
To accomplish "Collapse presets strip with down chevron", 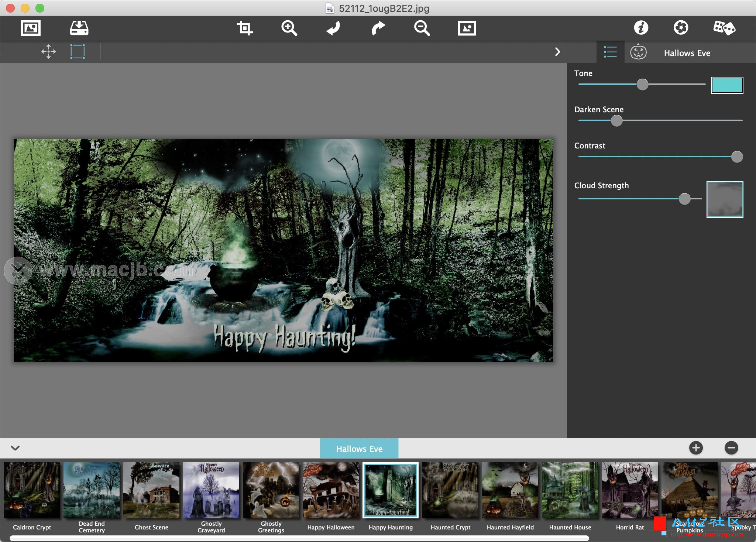I will click(15, 448).
